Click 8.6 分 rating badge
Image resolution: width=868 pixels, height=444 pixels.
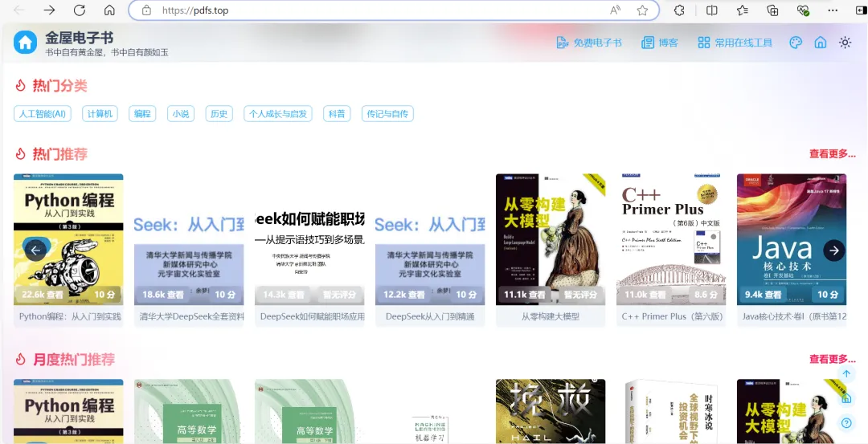click(706, 295)
